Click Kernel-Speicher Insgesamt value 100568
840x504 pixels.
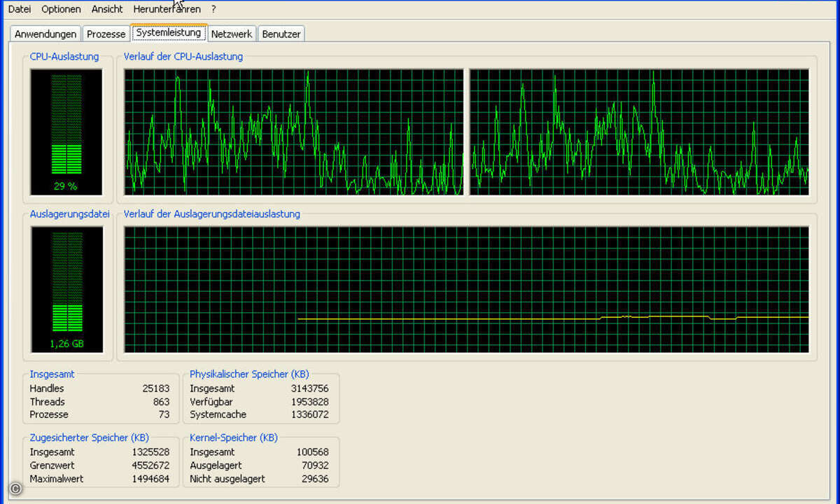click(x=313, y=452)
